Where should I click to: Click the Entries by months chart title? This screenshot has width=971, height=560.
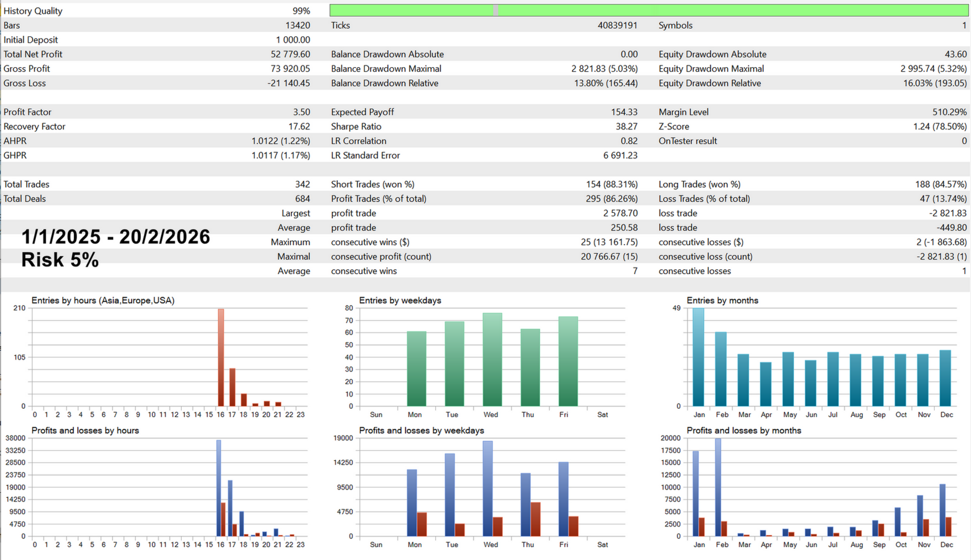click(722, 301)
